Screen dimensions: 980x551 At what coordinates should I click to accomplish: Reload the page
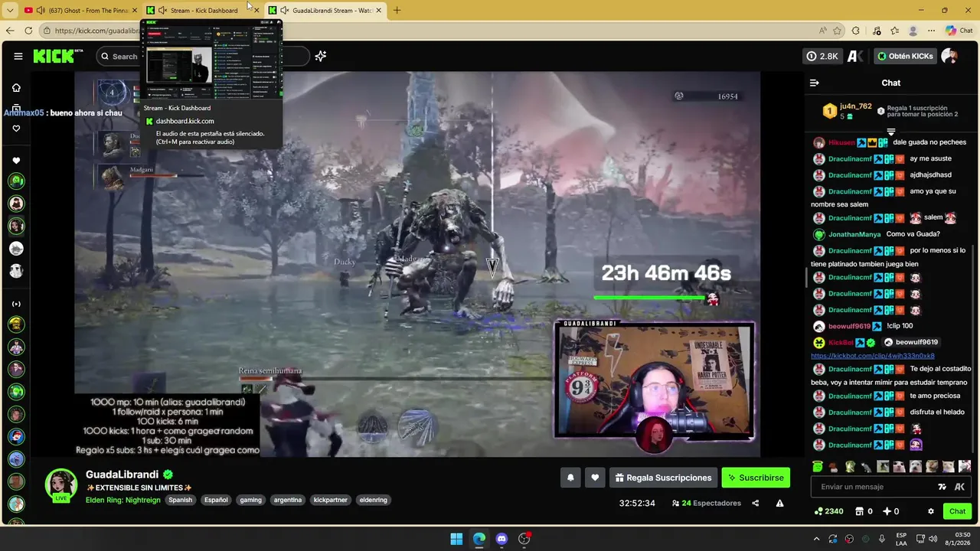pyautogui.click(x=28, y=31)
